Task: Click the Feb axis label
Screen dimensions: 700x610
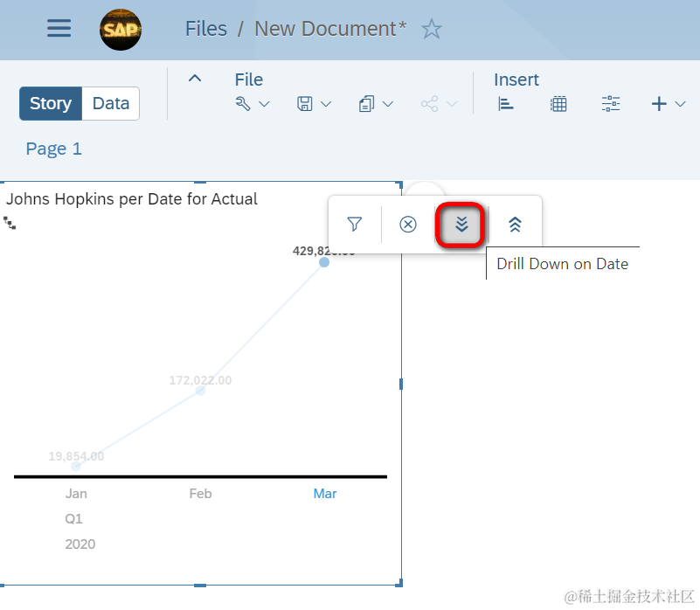Action: click(200, 494)
